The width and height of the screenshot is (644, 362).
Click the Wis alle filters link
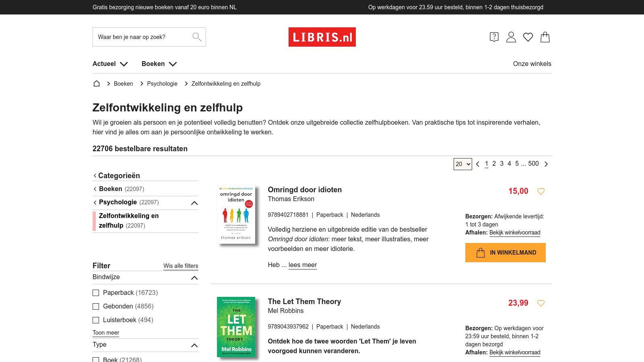[x=180, y=266]
